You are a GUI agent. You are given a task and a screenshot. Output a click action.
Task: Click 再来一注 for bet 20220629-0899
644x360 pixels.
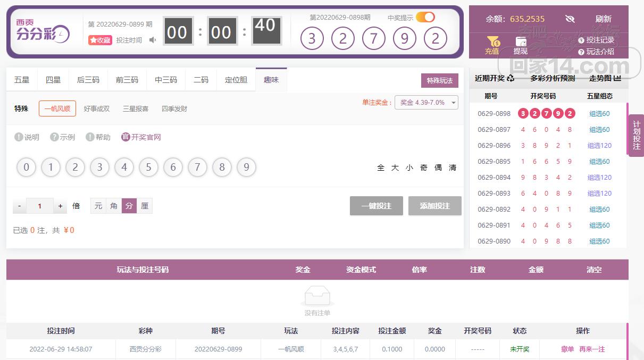(x=592, y=349)
